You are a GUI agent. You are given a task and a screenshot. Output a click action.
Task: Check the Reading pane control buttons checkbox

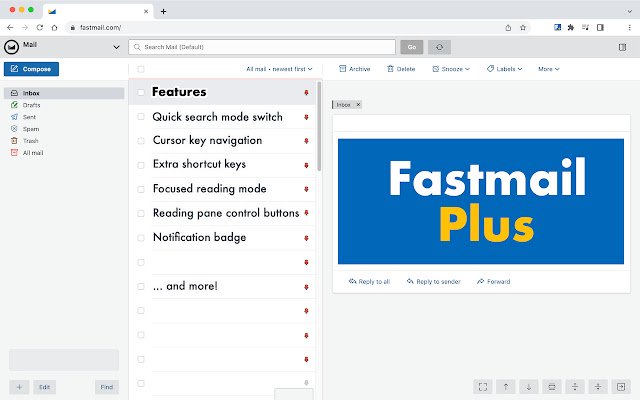click(141, 213)
